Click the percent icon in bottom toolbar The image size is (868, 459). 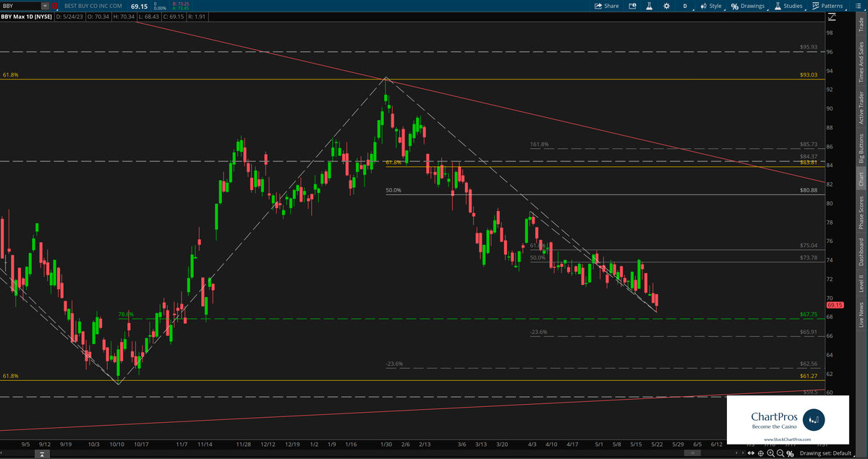tap(790, 454)
